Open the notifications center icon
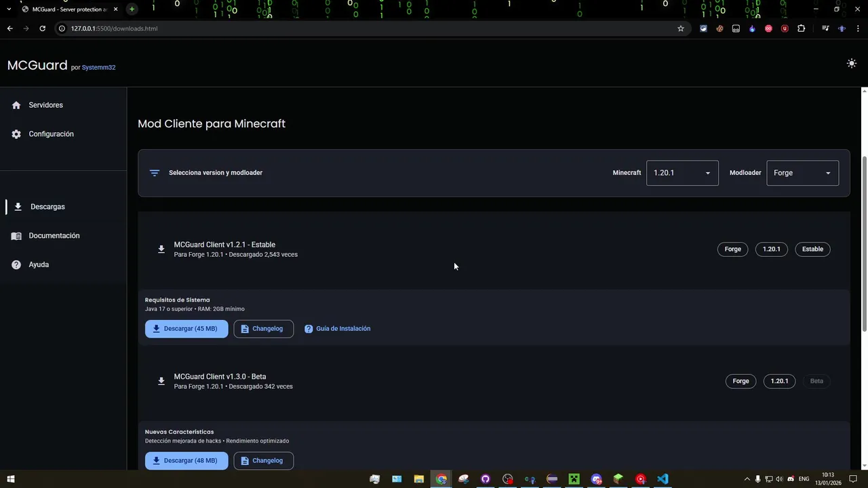The image size is (868, 488). (854, 479)
